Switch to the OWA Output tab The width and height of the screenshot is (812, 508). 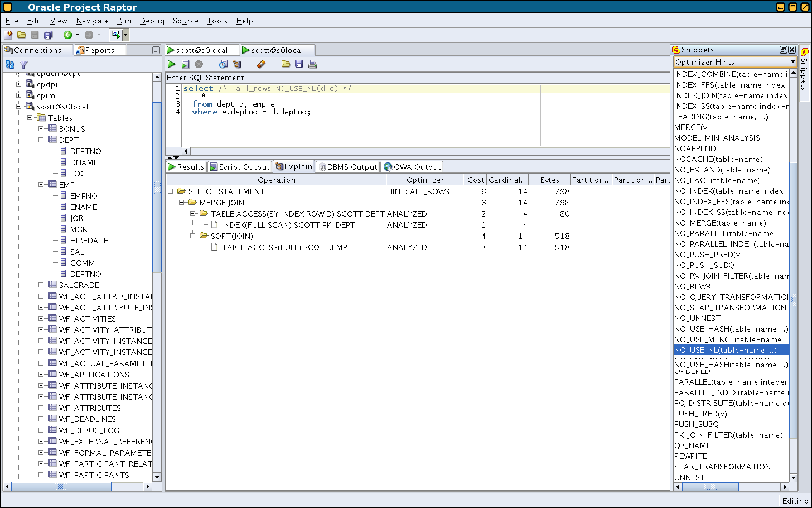tap(413, 167)
